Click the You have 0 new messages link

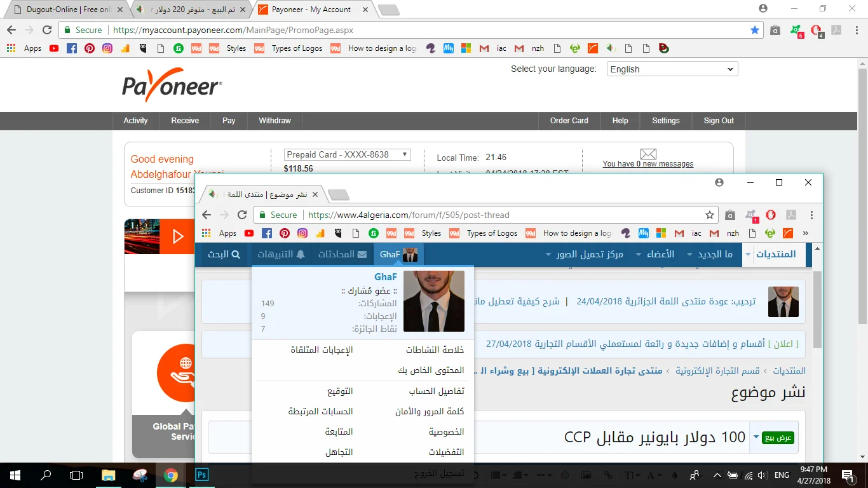648,164
